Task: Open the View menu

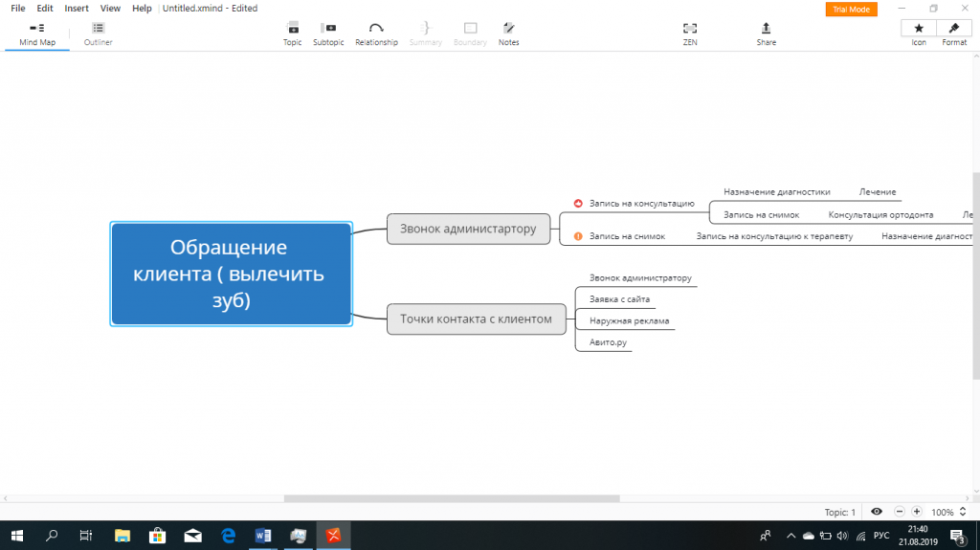Action: [110, 8]
